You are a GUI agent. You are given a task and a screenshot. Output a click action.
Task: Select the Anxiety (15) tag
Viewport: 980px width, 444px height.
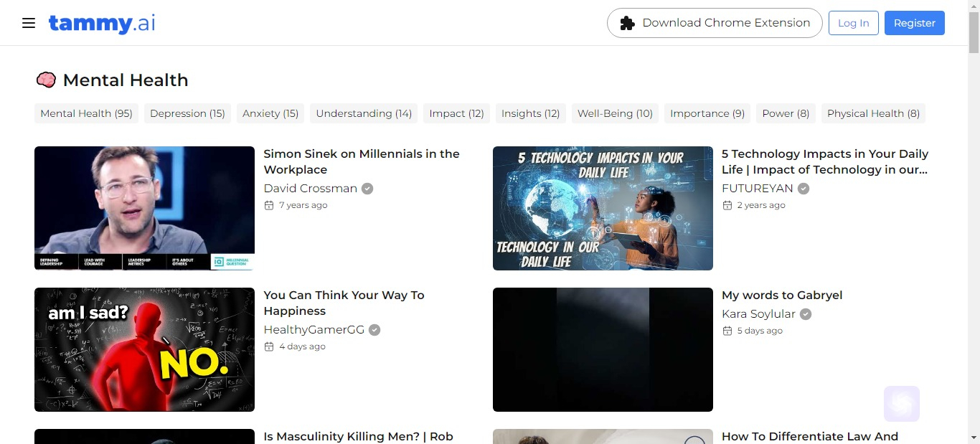coord(270,113)
